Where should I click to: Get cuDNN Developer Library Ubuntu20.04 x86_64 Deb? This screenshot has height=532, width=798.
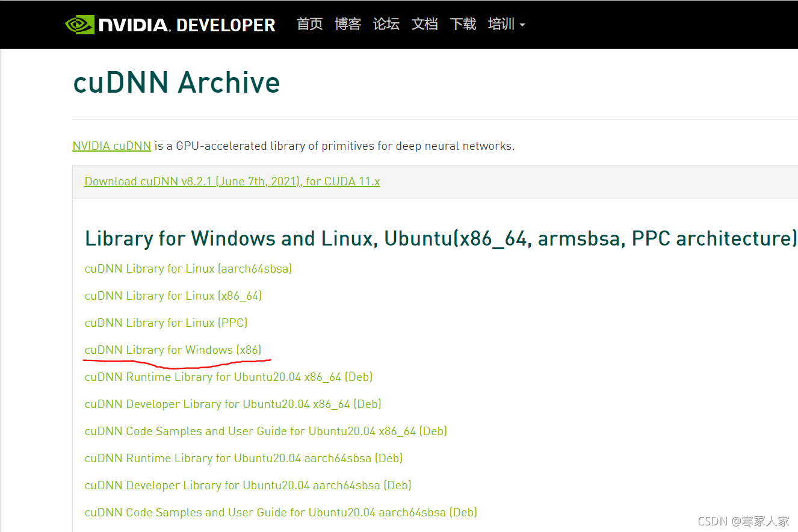(233, 404)
